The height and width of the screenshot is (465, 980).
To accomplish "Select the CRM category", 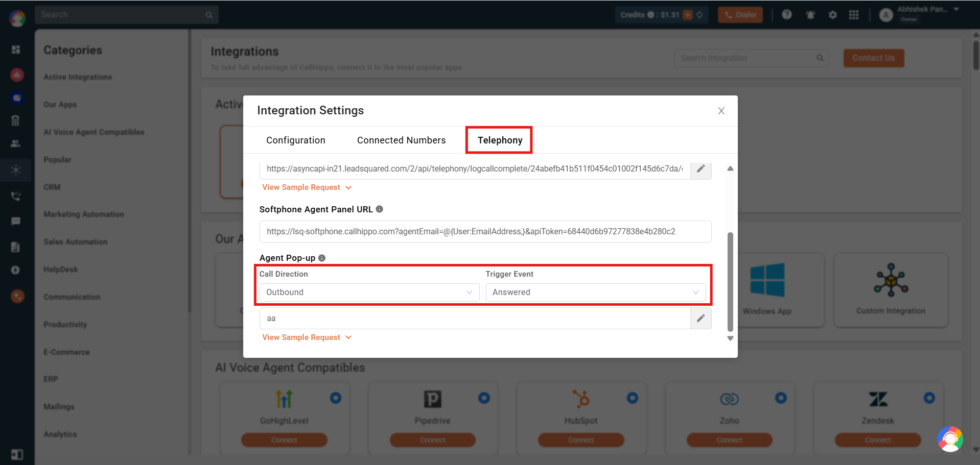I will tap(52, 187).
